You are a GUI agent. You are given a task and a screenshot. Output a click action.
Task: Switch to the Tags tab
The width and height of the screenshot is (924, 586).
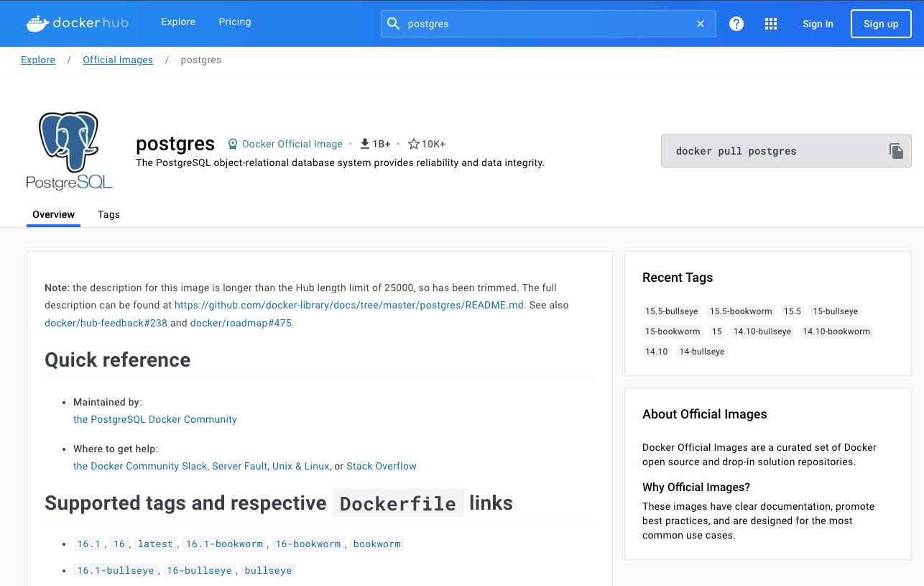[108, 214]
